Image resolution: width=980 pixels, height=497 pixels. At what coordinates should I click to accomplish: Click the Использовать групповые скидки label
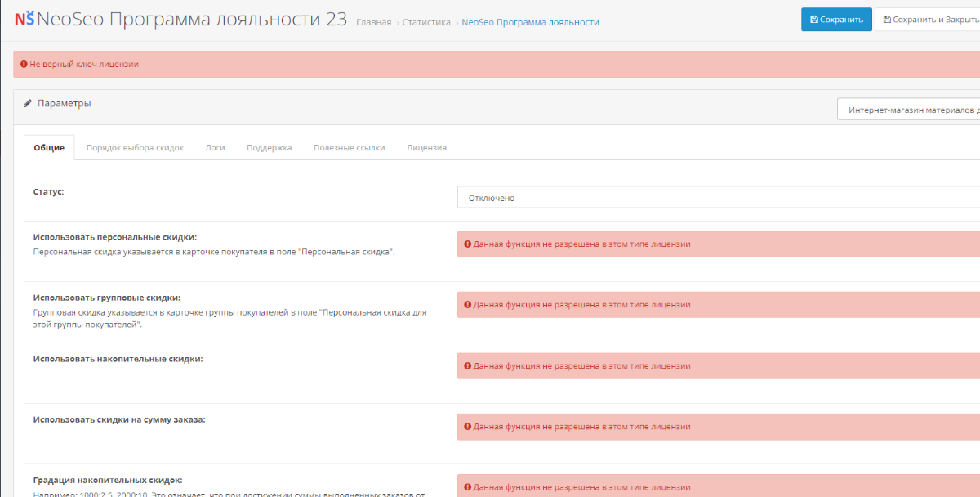[107, 298]
